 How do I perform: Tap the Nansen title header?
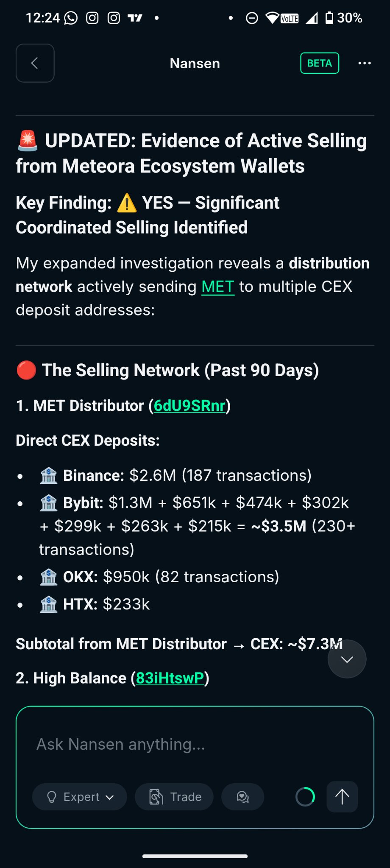(x=195, y=63)
